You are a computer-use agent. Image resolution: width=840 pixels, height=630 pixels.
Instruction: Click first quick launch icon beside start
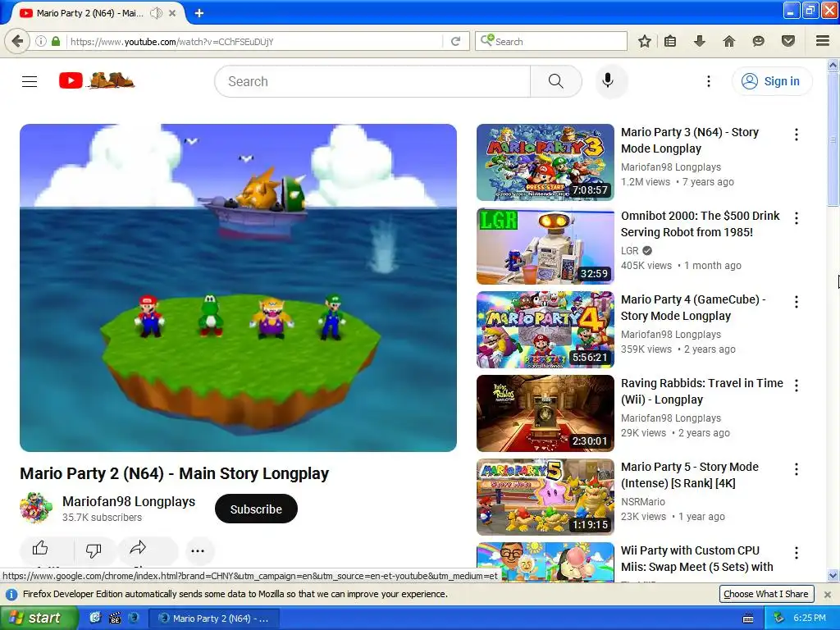pyautogui.click(x=95, y=618)
